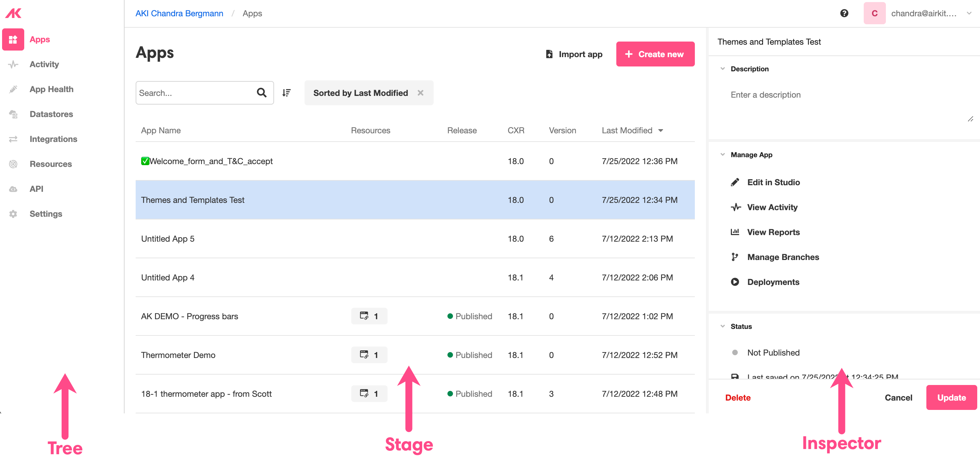980x466 pixels.
Task: Open Edit in Studio pencil option
Action: click(x=773, y=182)
